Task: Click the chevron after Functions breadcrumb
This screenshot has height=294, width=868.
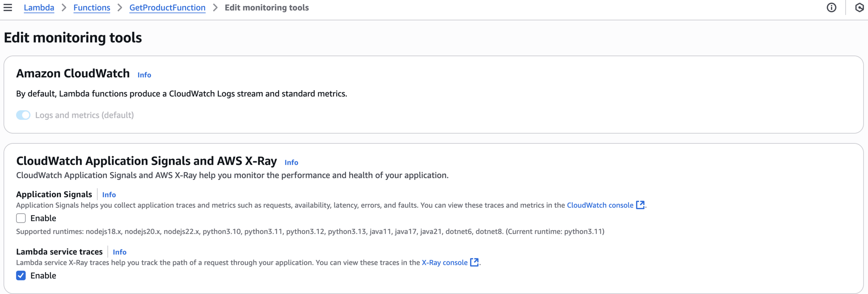Action: point(120,8)
